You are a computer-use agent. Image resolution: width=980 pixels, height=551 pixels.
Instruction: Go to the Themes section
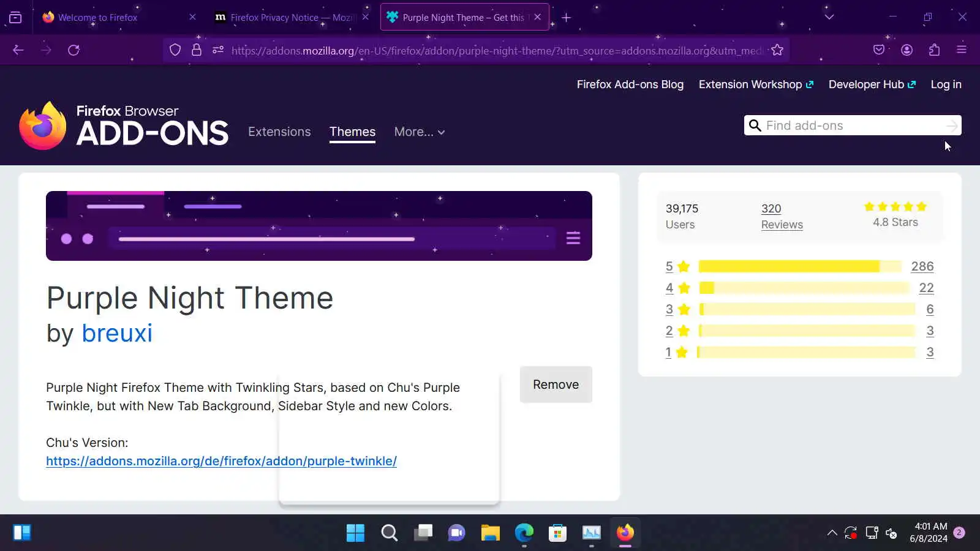[352, 132]
